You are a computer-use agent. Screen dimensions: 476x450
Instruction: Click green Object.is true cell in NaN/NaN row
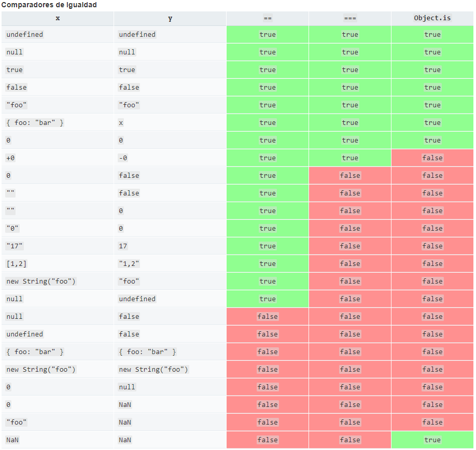pyautogui.click(x=432, y=440)
